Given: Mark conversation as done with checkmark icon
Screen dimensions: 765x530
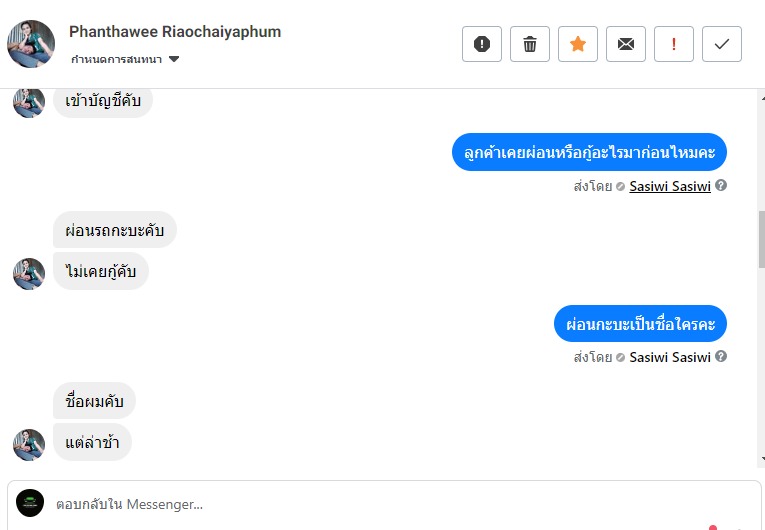Looking at the screenshot, I should [x=722, y=44].
